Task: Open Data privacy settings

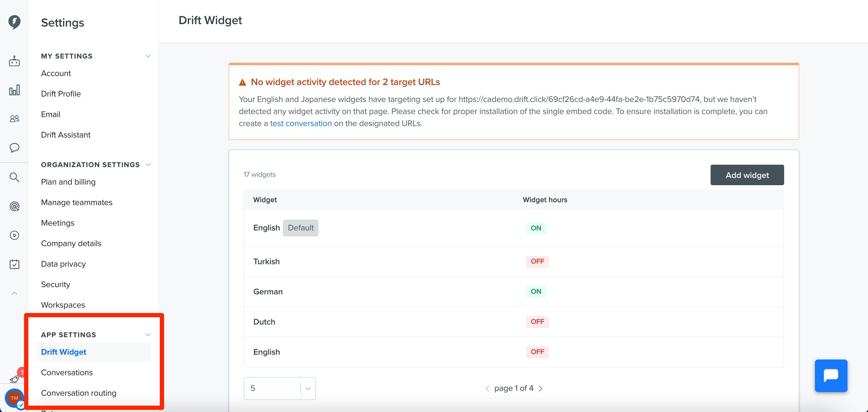Action: pos(63,264)
